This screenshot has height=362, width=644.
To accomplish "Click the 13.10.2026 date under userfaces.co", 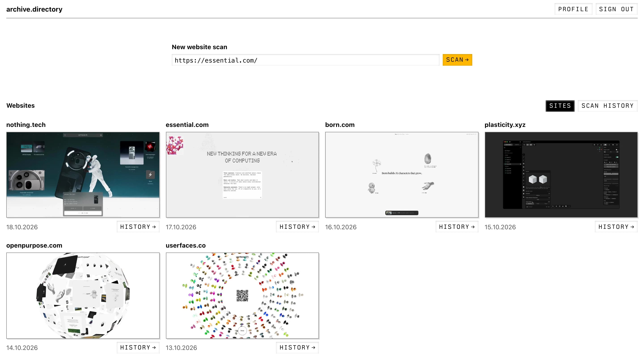I will click(181, 348).
